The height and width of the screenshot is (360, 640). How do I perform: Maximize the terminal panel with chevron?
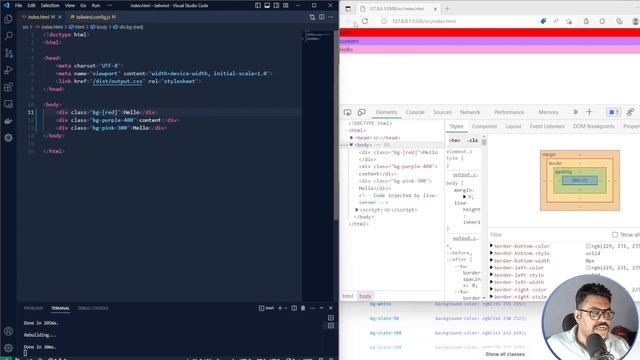(x=322, y=308)
